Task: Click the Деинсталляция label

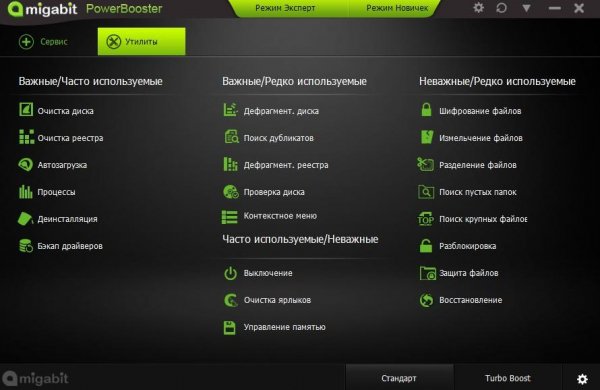Action: point(67,219)
